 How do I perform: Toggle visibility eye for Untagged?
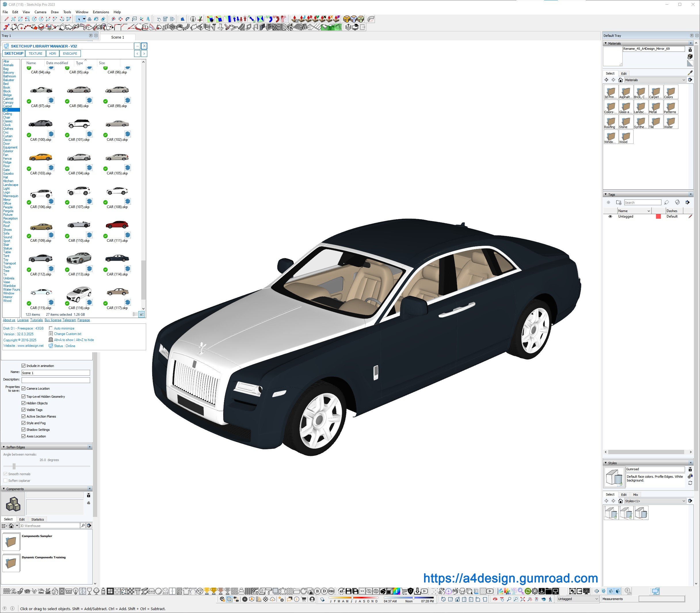[x=610, y=216]
